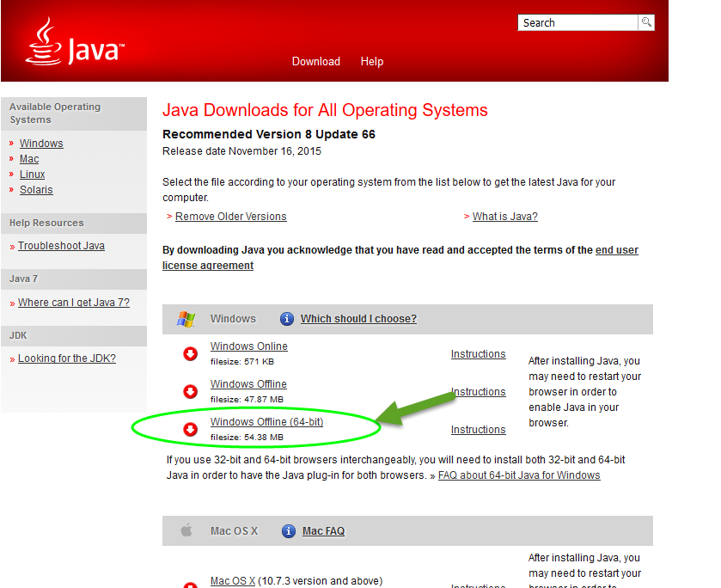Download Windows Offline (64-bit) via its link
The image size is (721, 588).
(x=266, y=422)
